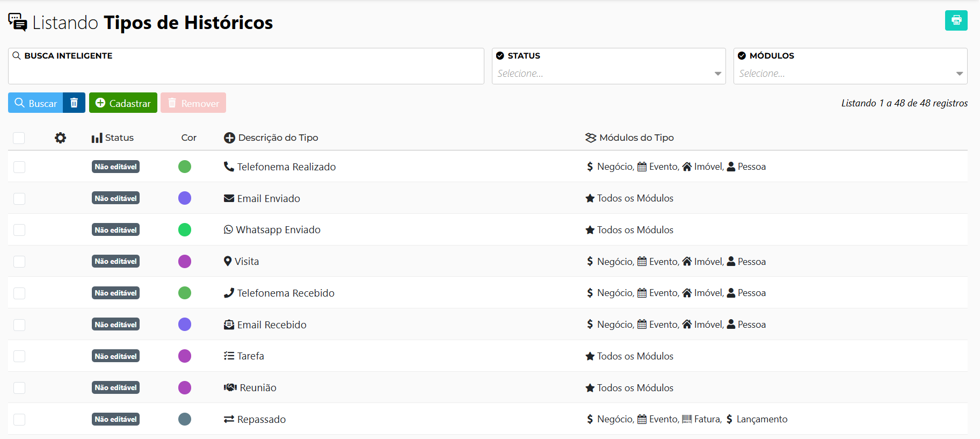Click the Whatsapp icon for Whatsapp Enviado
Image resolution: width=980 pixels, height=439 pixels.
click(228, 229)
